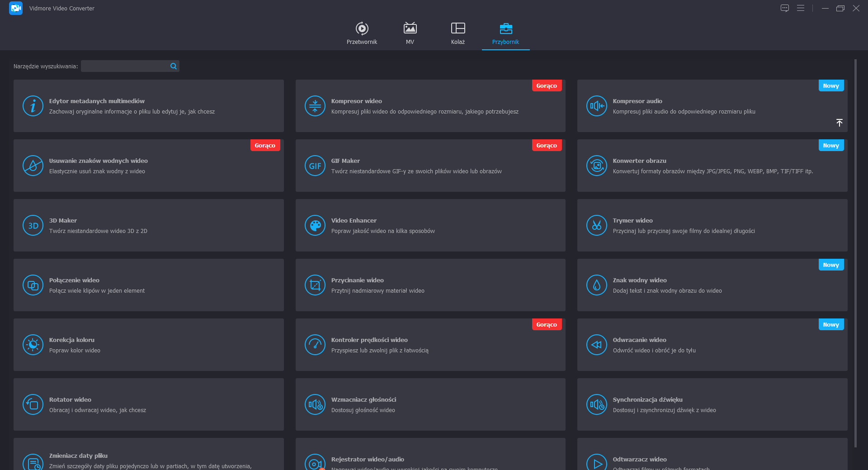Click 'Elastycznie usuń znak wodny z wideo' text
The width and height of the screenshot is (868, 470).
pyautogui.click(x=97, y=171)
